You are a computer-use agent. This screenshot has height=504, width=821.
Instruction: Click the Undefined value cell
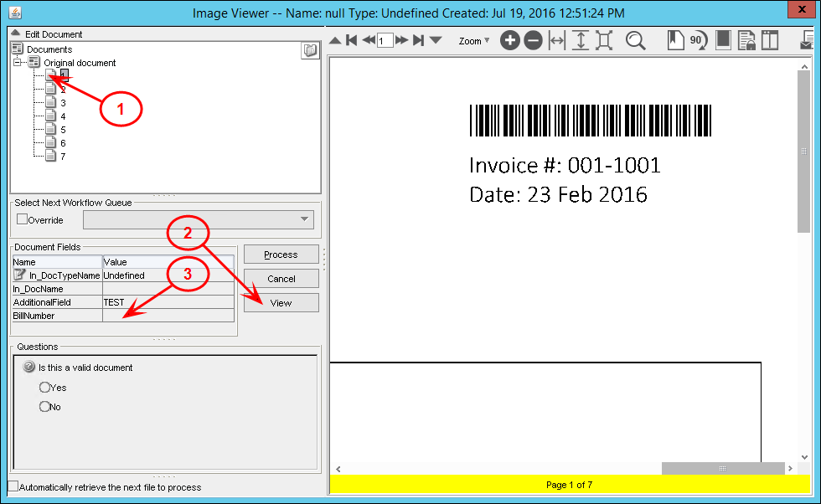point(168,275)
